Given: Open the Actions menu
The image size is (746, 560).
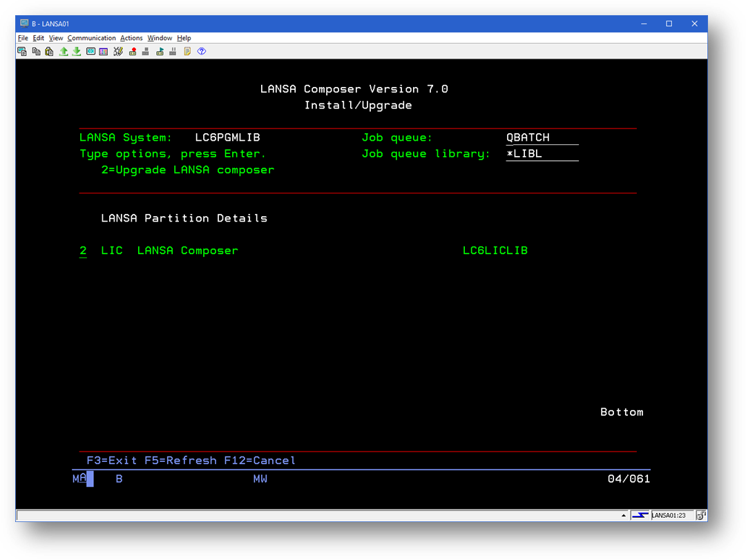Looking at the screenshot, I should tap(131, 38).
